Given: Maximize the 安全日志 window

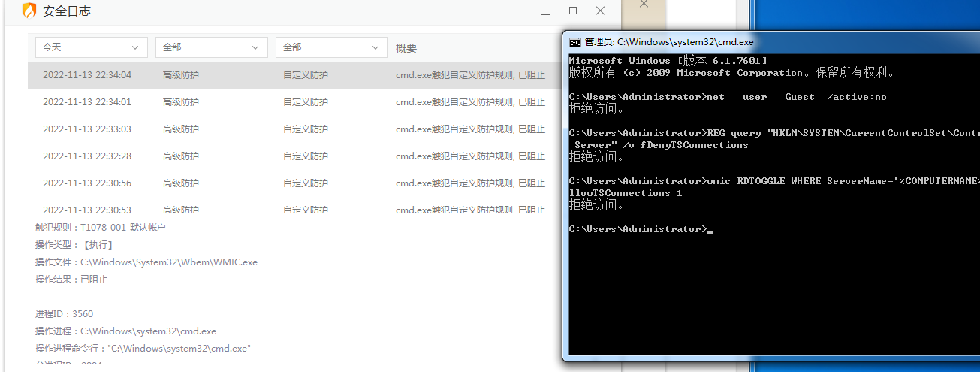Looking at the screenshot, I should coord(573,11).
